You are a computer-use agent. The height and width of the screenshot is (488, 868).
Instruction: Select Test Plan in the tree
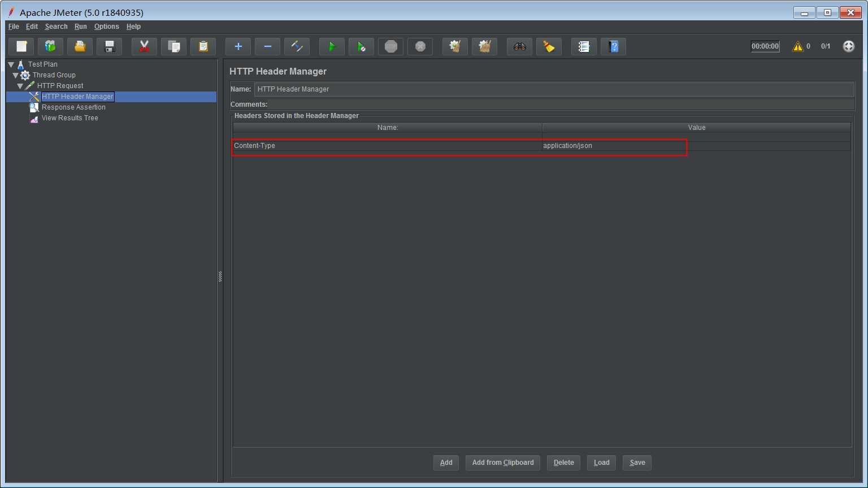pyautogui.click(x=43, y=64)
